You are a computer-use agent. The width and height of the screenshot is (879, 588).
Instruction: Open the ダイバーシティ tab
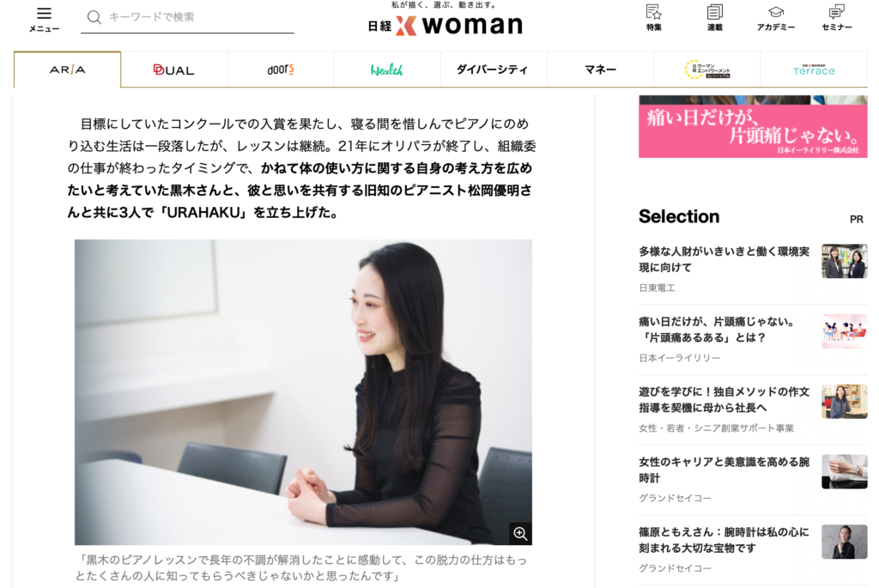tap(492, 70)
